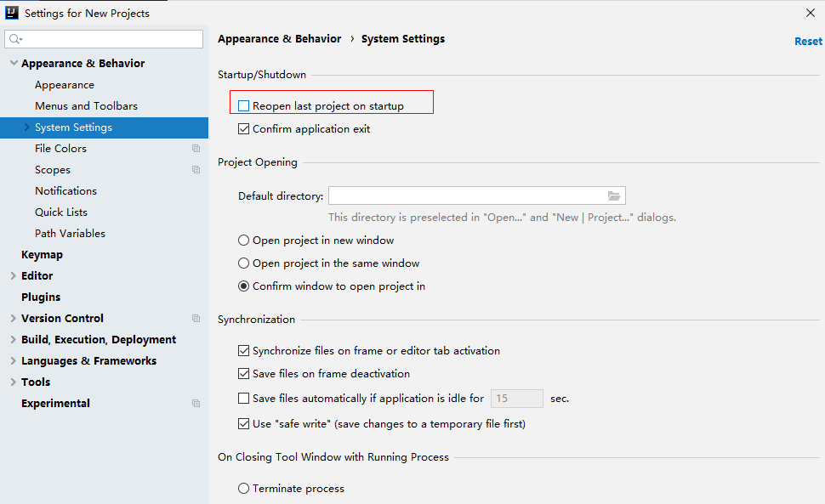The image size is (825, 504).
Task: Click the IntelliJ logo in the title bar
Action: pos(12,13)
